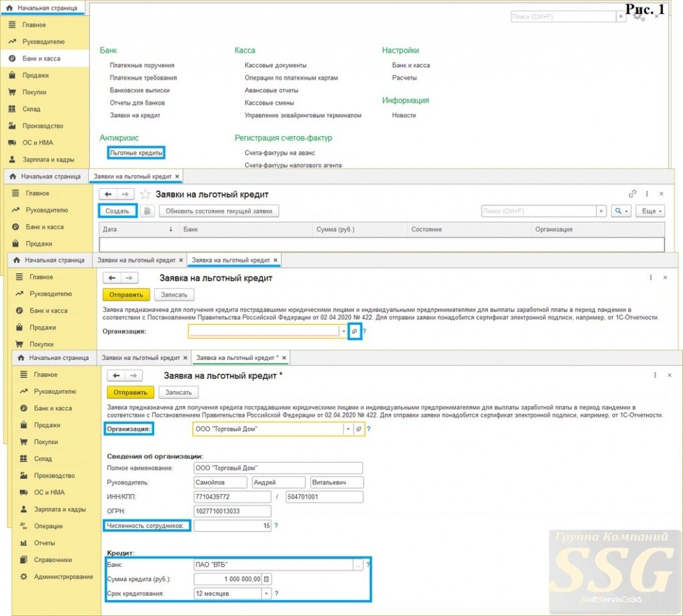
Task: Open Заявки на кредит link
Action: click(x=135, y=115)
